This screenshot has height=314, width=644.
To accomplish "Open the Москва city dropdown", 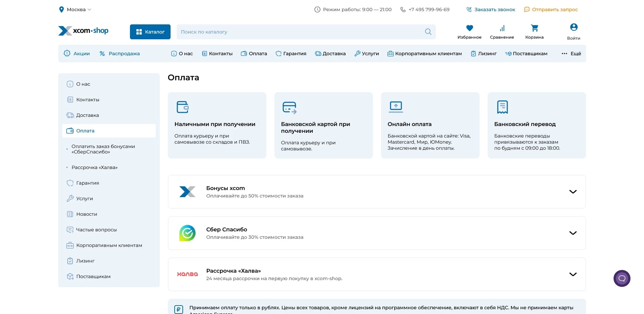I will click(x=75, y=9).
